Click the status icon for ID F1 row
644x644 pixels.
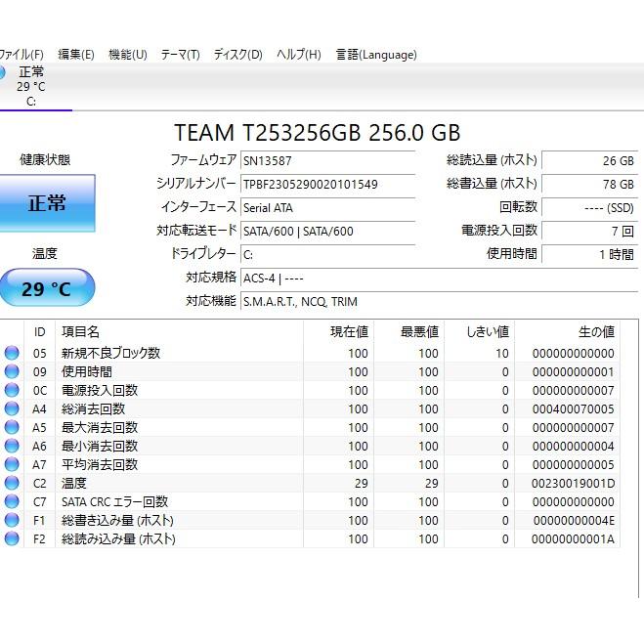(12, 520)
